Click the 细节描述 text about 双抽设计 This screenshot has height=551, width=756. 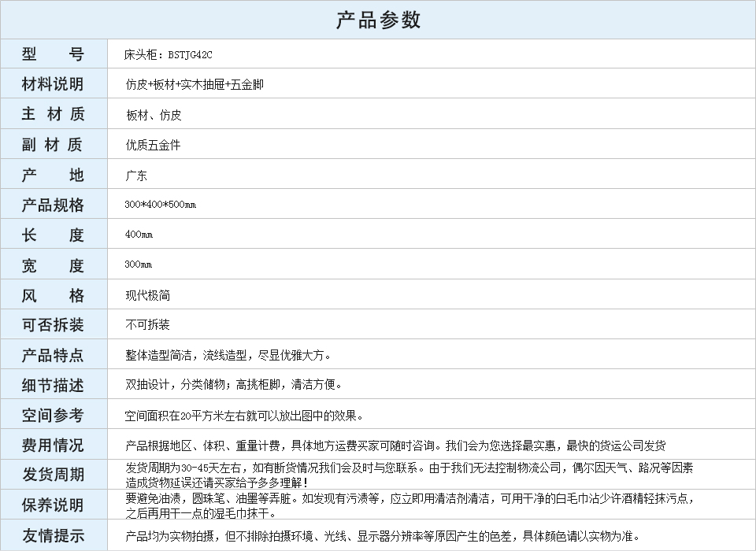[x=234, y=385]
